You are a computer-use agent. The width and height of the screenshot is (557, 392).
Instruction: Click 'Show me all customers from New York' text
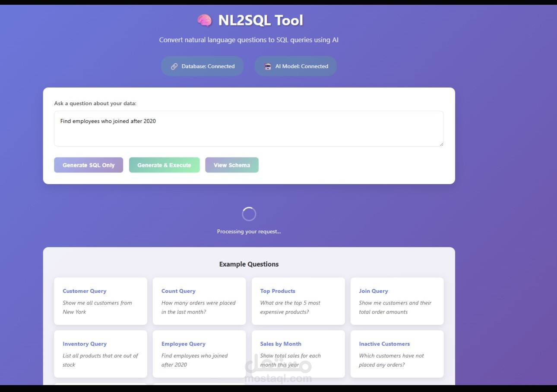97,307
